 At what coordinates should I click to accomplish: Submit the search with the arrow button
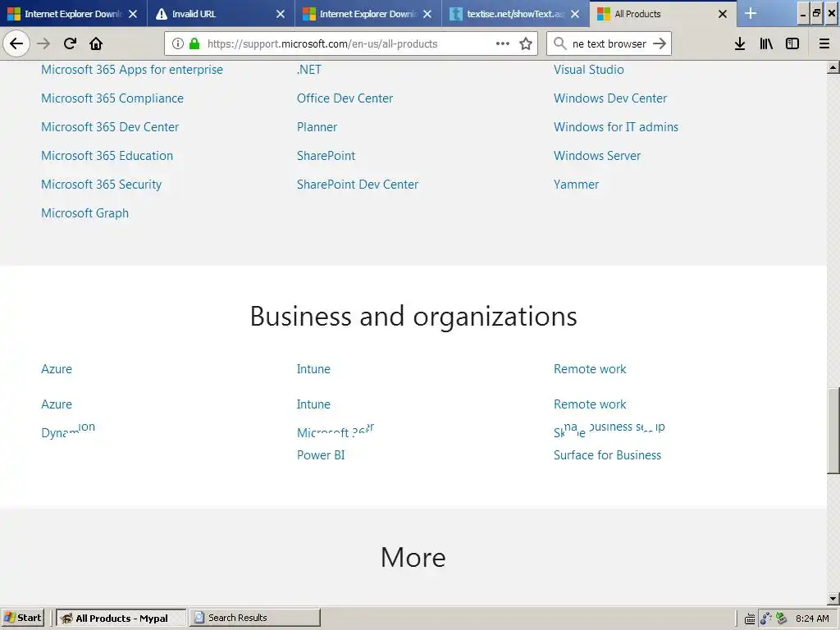point(660,43)
